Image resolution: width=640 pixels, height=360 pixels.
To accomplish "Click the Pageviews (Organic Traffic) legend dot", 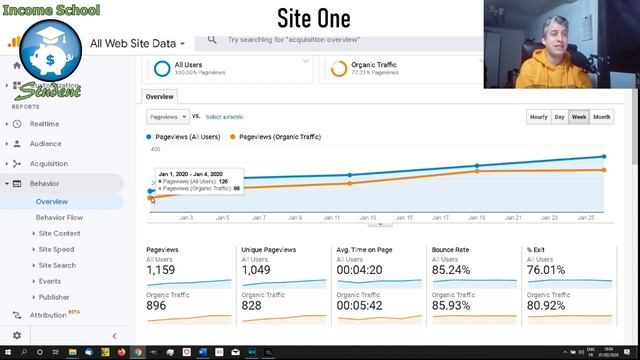I will 233,137.
